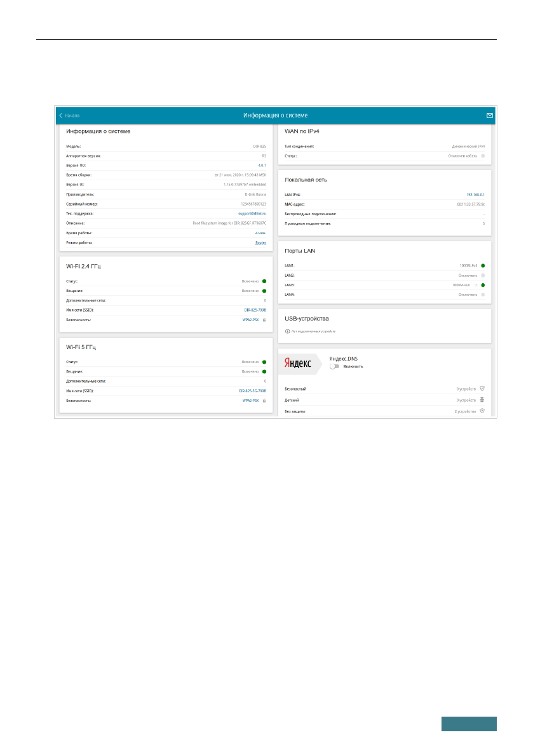Open WPA2-PSK security for Wi-Fi 2.4 ГГц
Viewport: 533px width, 756px height.
tap(250, 320)
